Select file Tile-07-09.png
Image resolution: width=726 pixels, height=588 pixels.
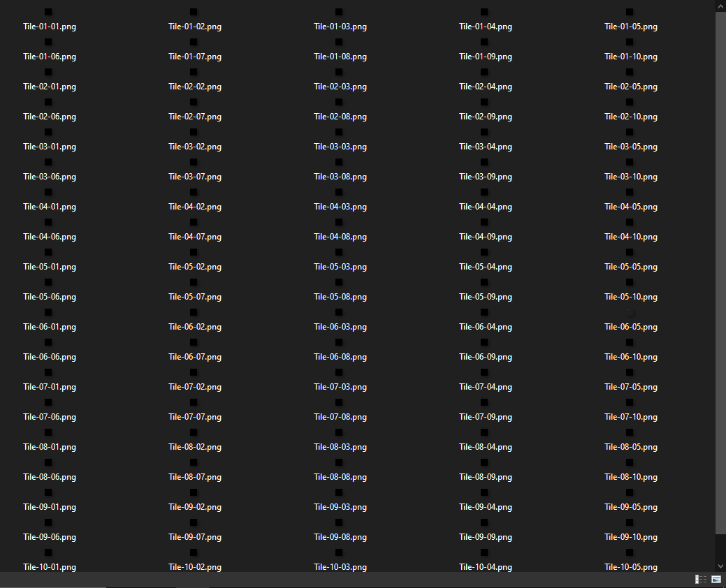tap(486, 418)
